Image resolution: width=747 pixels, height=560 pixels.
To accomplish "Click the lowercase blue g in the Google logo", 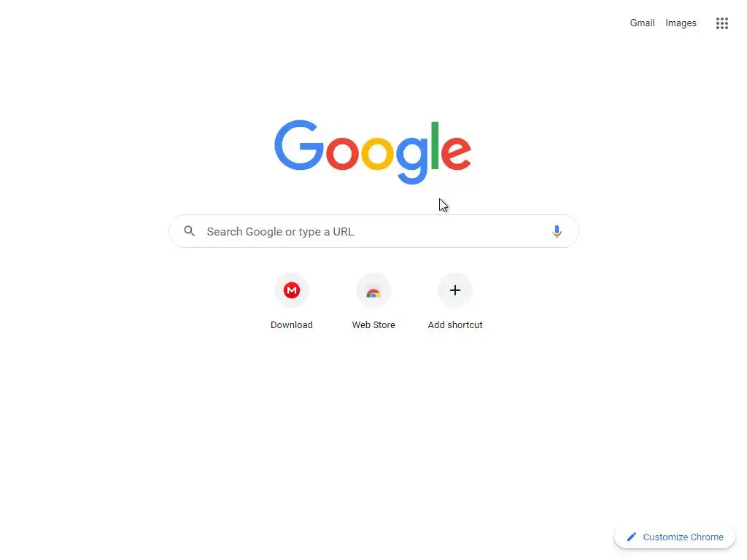I will point(412,160).
